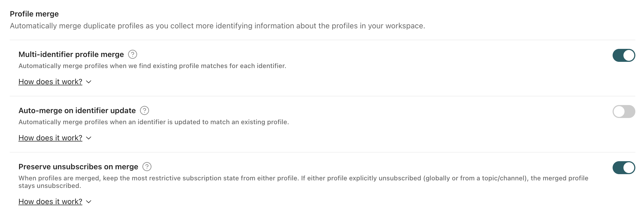The image size is (644, 216).
Task: Click the Preserve unsubscribes on merge title
Action: tap(78, 167)
